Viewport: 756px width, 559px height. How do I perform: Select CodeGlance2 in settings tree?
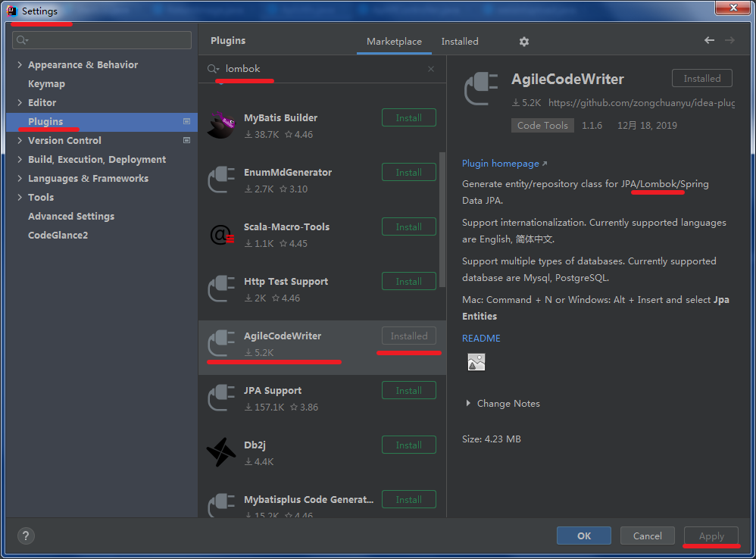coord(58,235)
